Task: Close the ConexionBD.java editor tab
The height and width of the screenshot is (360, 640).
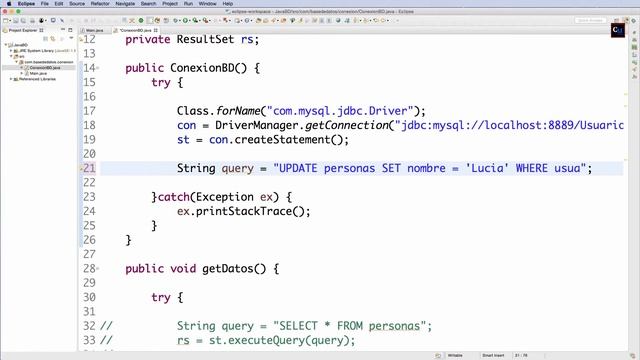Action: tap(156, 30)
